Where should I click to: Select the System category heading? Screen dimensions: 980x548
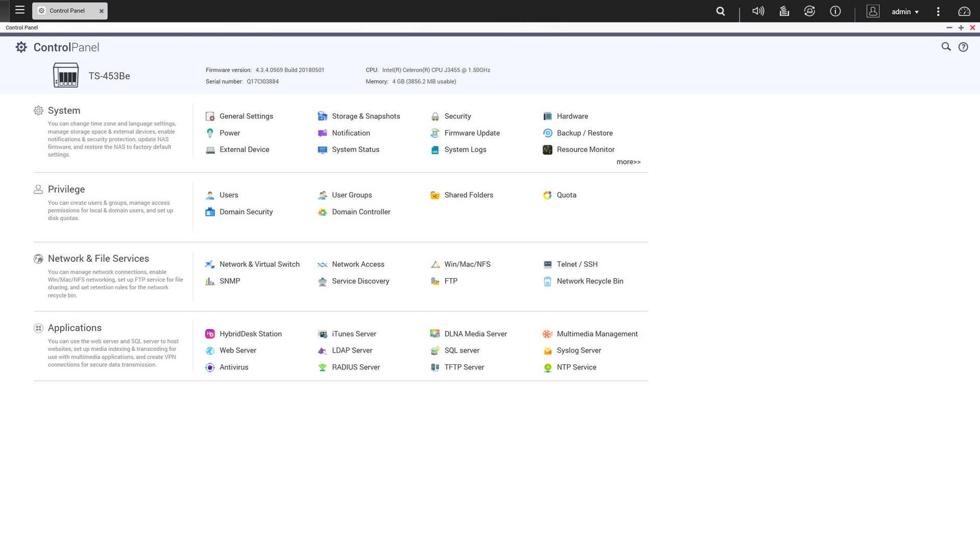[x=64, y=111]
